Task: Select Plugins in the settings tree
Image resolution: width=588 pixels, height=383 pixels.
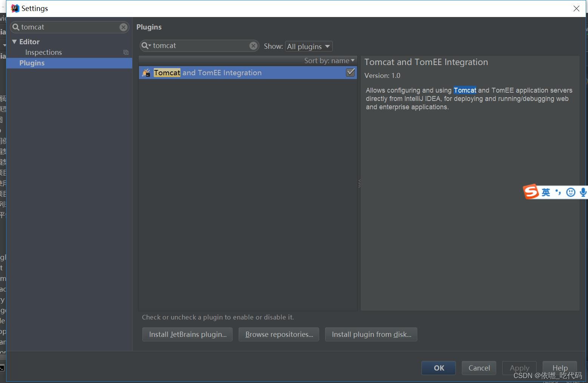Action: pos(69,63)
